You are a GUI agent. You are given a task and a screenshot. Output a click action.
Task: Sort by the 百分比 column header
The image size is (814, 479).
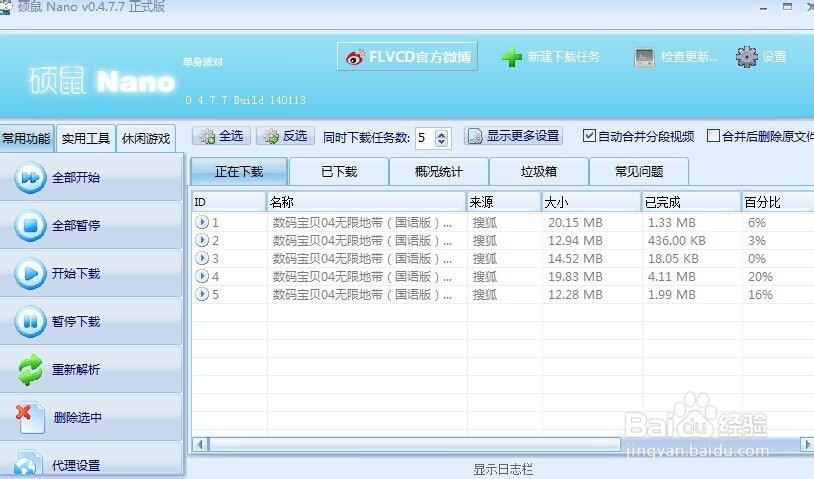[777, 202]
